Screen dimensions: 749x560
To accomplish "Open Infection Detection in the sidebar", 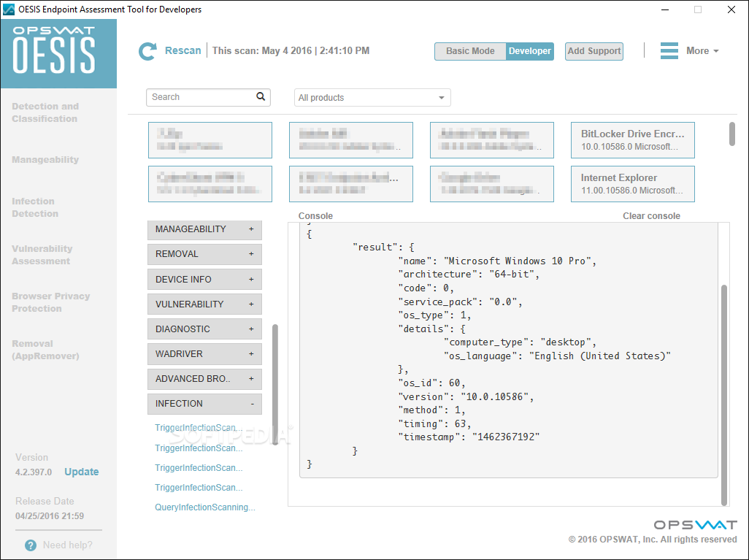I will pos(35,207).
